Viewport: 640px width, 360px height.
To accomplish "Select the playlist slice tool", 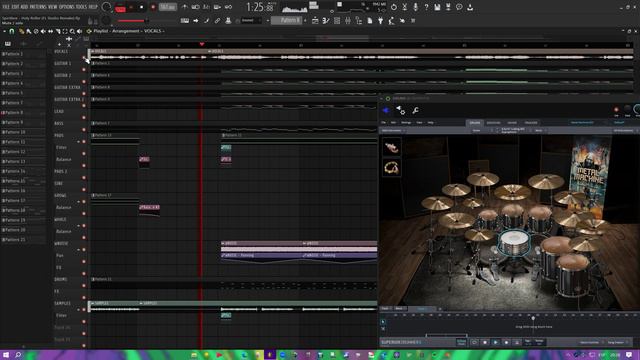I will pos(58,31).
